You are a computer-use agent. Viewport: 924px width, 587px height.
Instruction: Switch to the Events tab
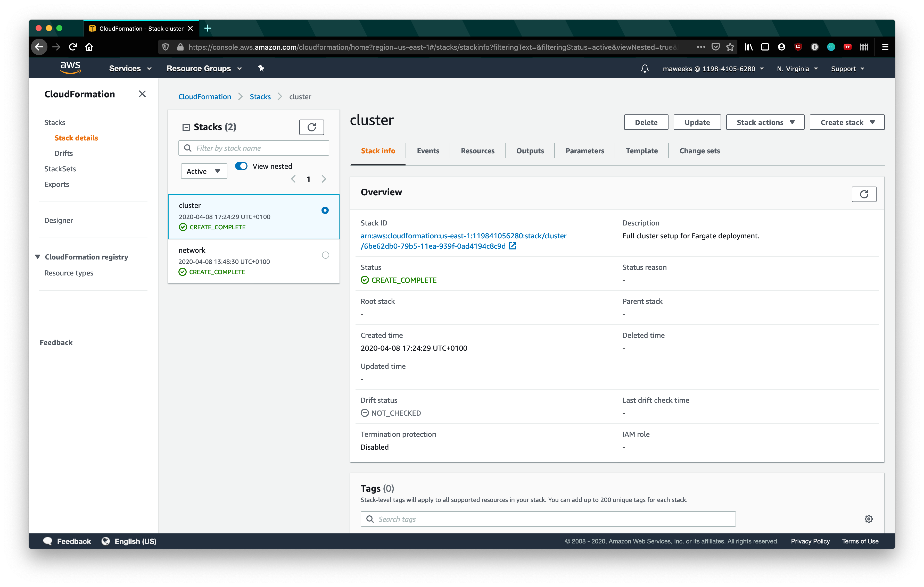pyautogui.click(x=428, y=151)
